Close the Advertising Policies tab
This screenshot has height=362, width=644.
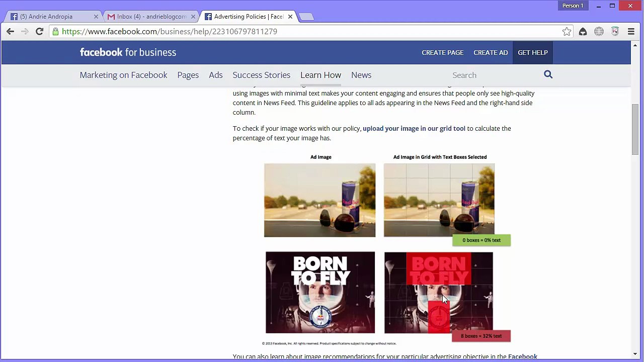(x=290, y=17)
